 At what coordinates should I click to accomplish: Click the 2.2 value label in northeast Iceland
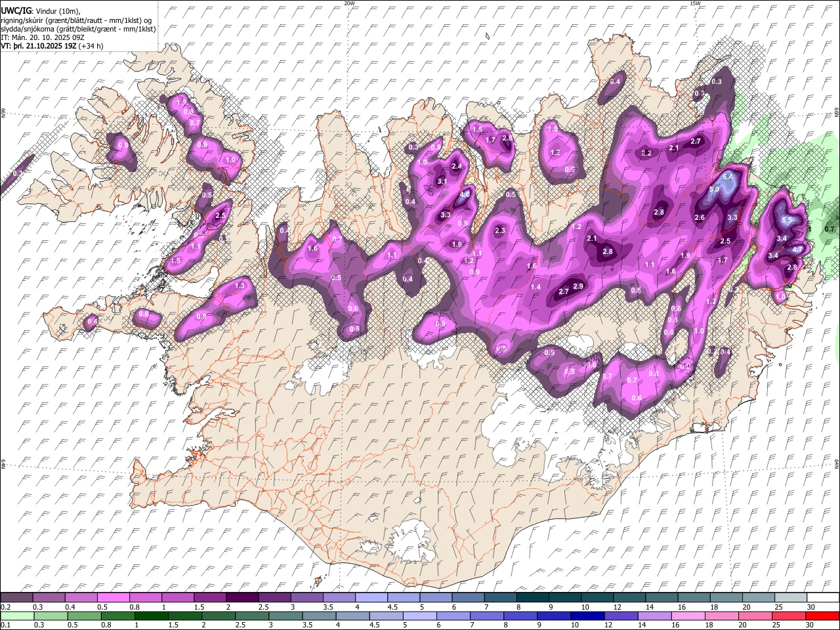[x=646, y=153]
